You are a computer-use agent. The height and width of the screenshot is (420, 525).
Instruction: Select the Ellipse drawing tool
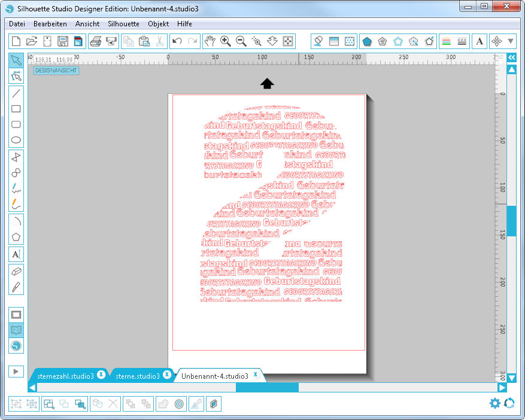point(16,141)
